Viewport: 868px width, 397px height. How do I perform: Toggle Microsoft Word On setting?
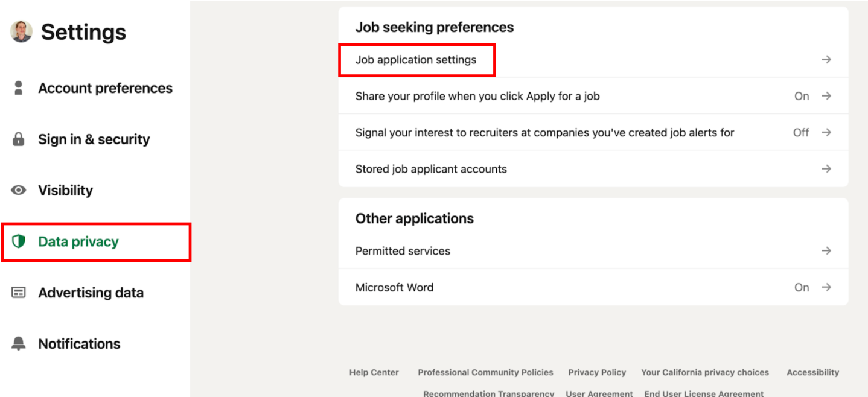[x=802, y=287]
